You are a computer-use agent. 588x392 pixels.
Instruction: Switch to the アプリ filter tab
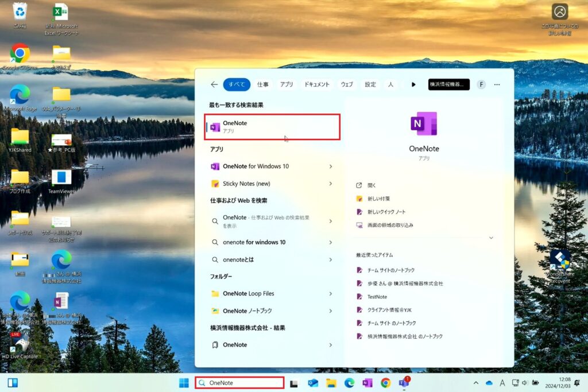(287, 85)
